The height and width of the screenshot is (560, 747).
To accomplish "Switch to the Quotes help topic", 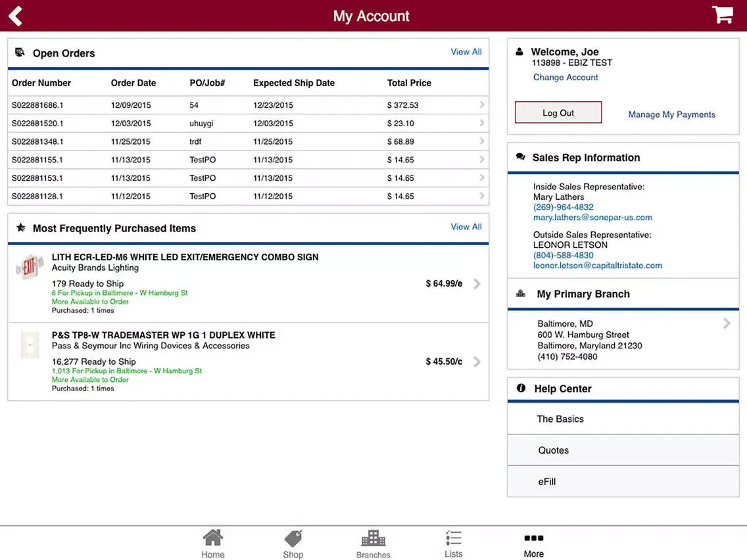I will tap(553, 450).
